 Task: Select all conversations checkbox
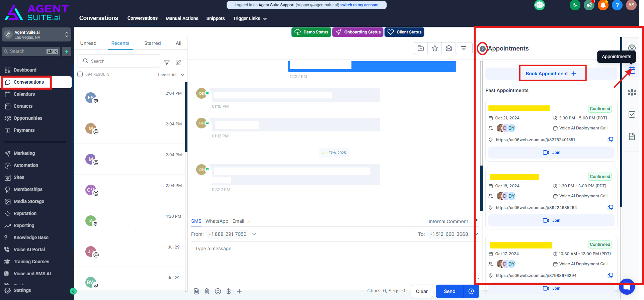[x=80, y=74]
